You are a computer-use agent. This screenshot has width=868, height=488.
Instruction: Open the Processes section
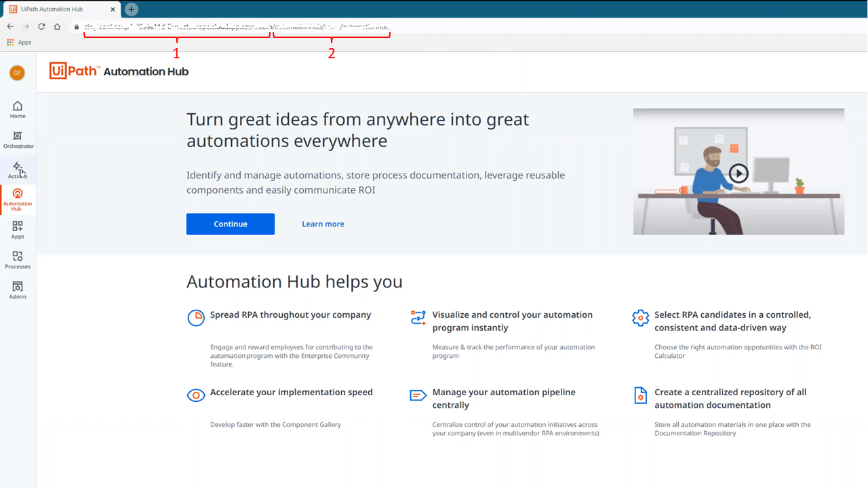(x=17, y=260)
